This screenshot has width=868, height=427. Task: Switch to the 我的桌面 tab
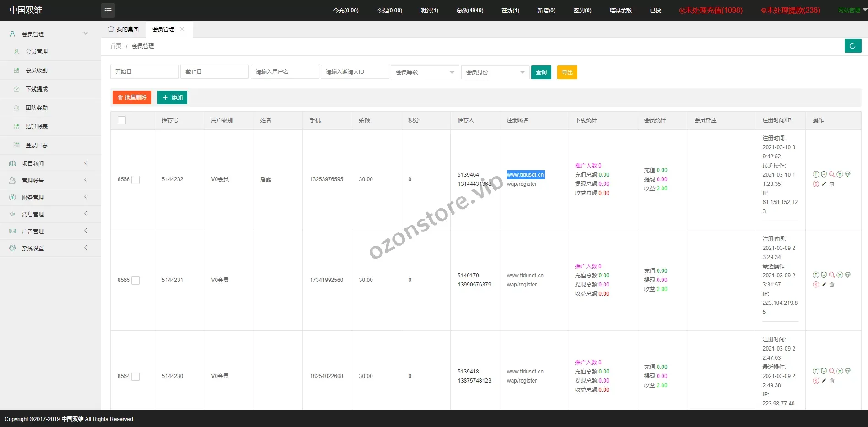point(124,29)
